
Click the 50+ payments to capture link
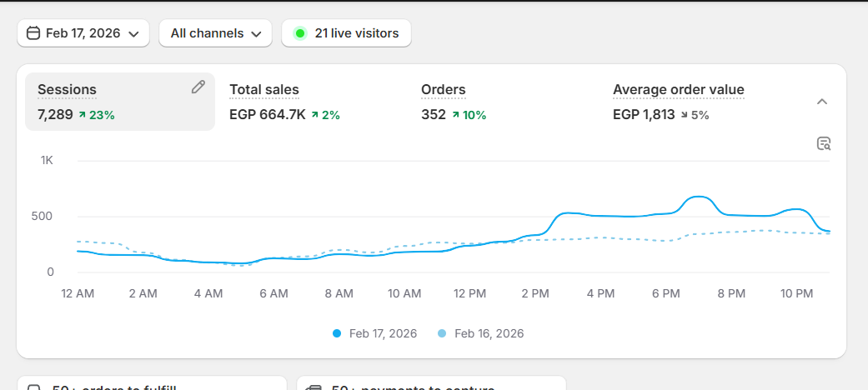coord(413,387)
